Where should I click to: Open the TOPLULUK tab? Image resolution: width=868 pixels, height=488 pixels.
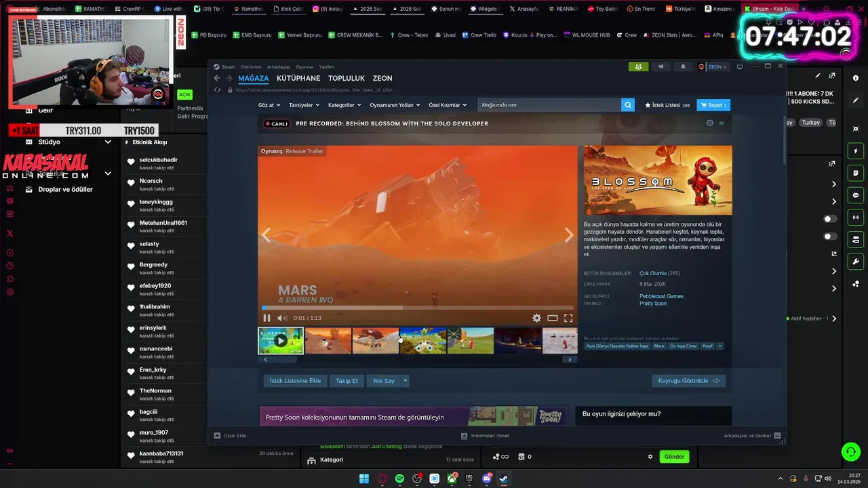(x=347, y=78)
